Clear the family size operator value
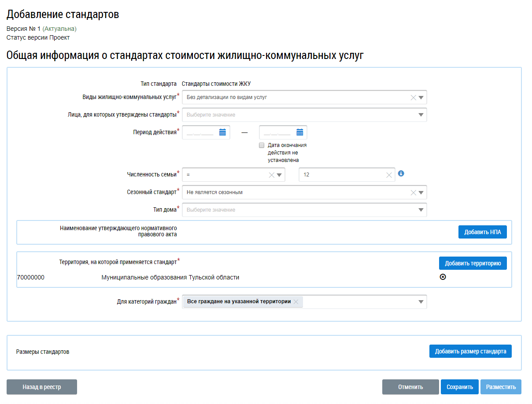 coord(272,175)
